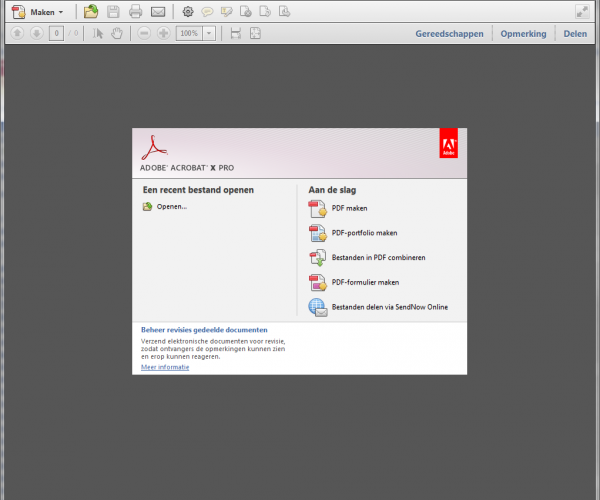Click the email envelope icon
The width and height of the screenshot is (600, 500).
coord(158,12)
